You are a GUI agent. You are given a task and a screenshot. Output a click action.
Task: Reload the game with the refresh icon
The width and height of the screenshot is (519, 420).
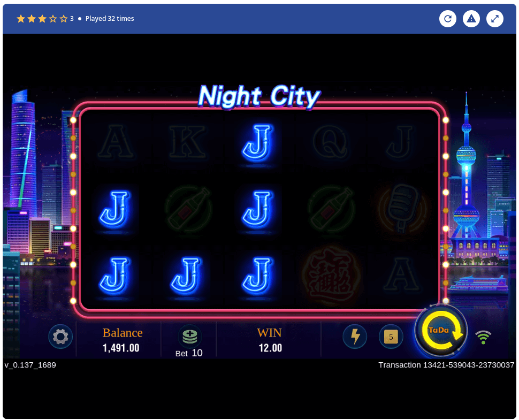point(448,19)
